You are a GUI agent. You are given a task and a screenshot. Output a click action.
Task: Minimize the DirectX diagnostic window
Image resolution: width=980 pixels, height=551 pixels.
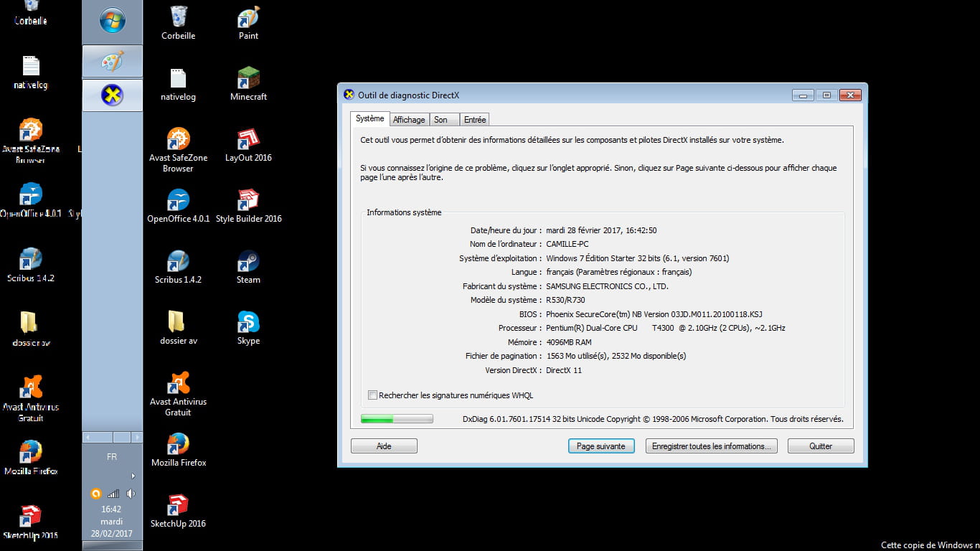[x=803, y=95]
